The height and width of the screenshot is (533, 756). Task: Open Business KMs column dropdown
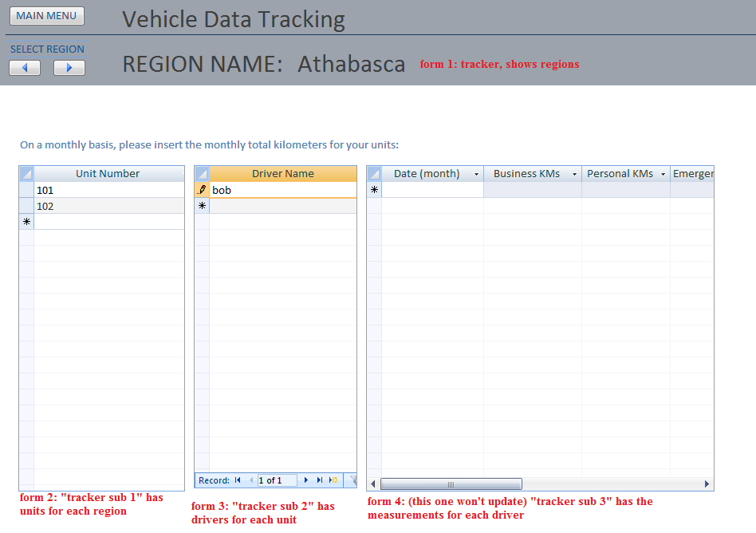[x=574, y=174]
